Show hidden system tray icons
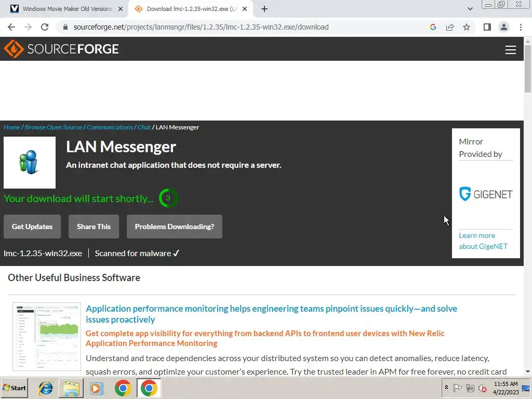532x399 pixels. pos(446,388)
